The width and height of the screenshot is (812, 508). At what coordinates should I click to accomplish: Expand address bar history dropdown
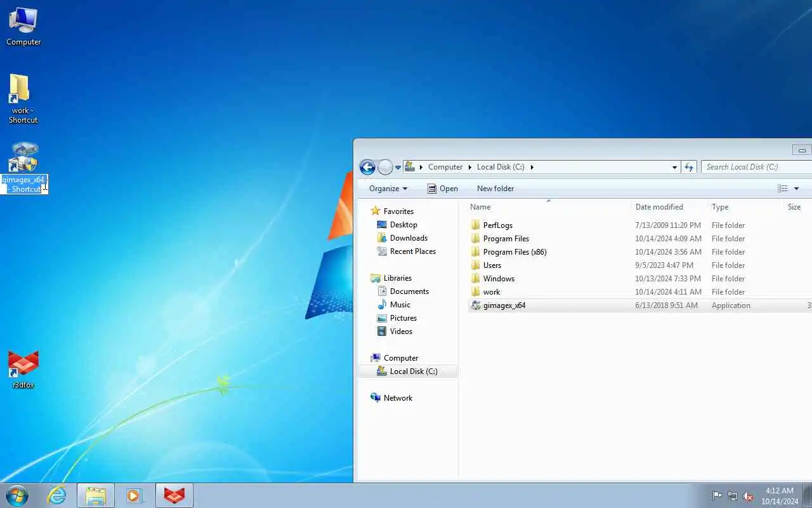pos(674,167)
